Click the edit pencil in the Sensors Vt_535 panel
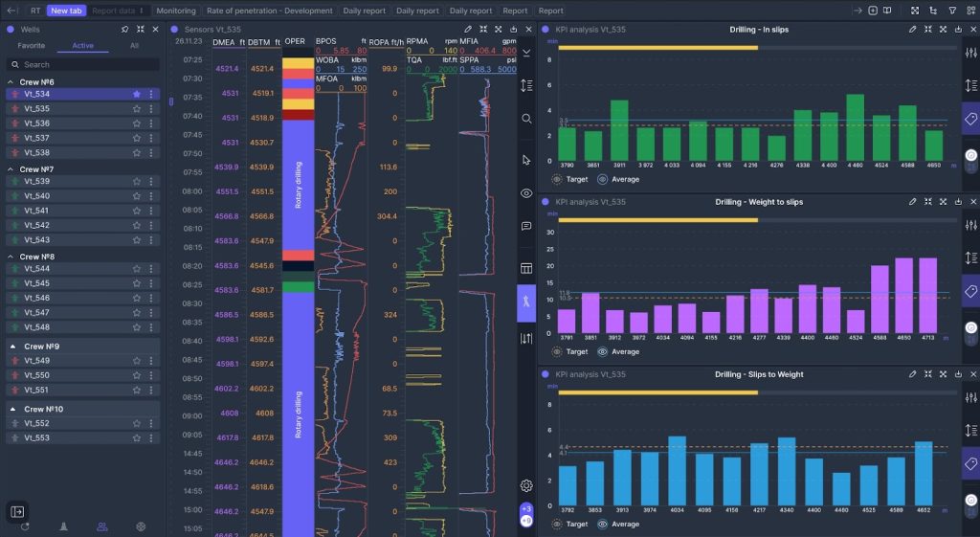The width and height of the screenshot is (980, 537). pos(468,30)
